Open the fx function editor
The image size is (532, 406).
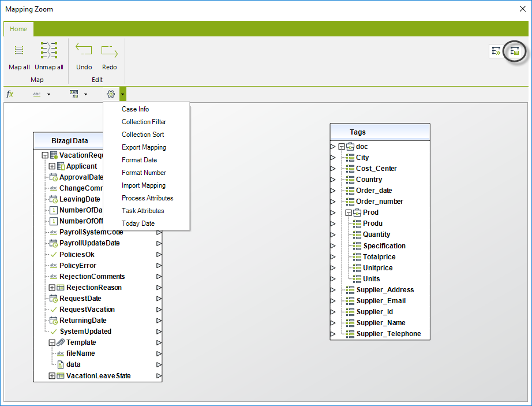[x=10, y=94]
